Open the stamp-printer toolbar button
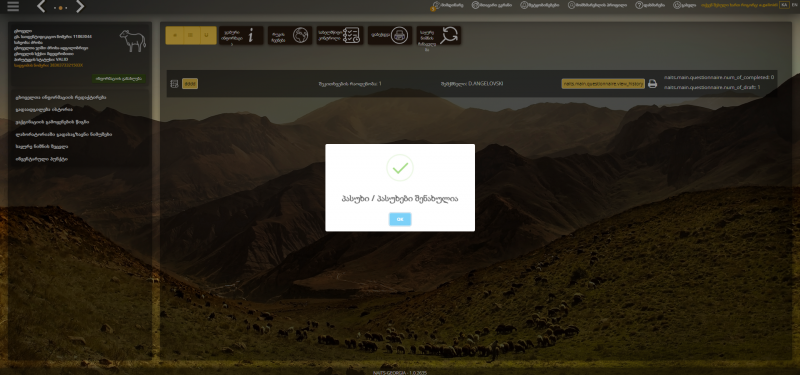The height and width of the screenshot is (375, 800). click(x=390, y=35)
